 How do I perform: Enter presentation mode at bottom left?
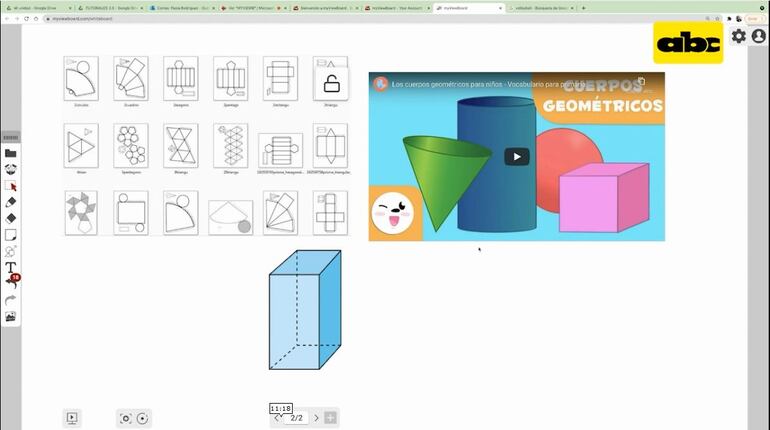coord(72,418)
